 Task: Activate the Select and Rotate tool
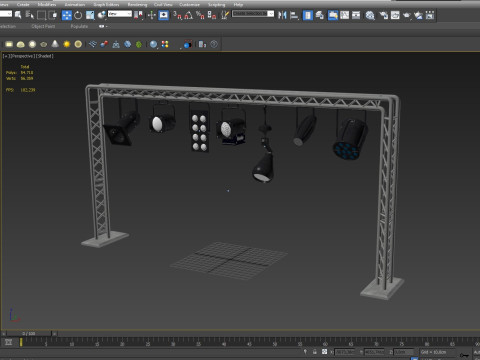point(78,15)
